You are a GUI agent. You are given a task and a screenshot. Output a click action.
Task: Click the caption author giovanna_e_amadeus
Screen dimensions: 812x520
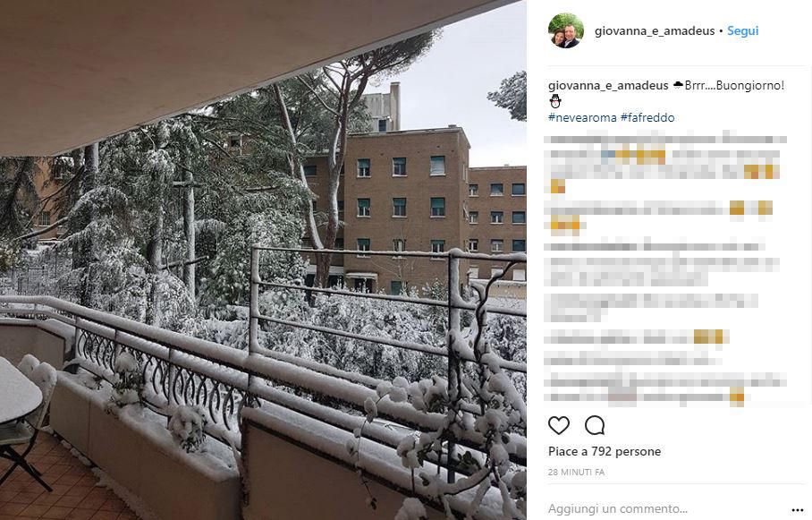click(608, 86)
